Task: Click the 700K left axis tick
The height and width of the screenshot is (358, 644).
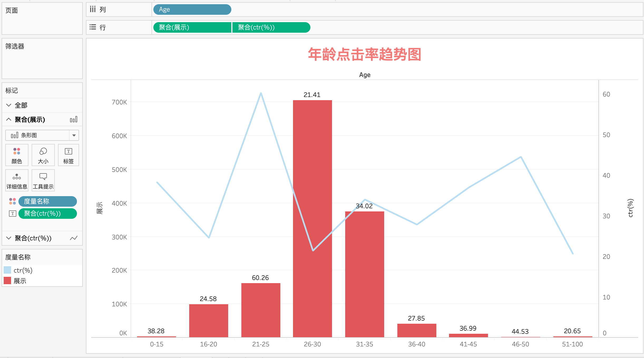Action: point(119,102)
